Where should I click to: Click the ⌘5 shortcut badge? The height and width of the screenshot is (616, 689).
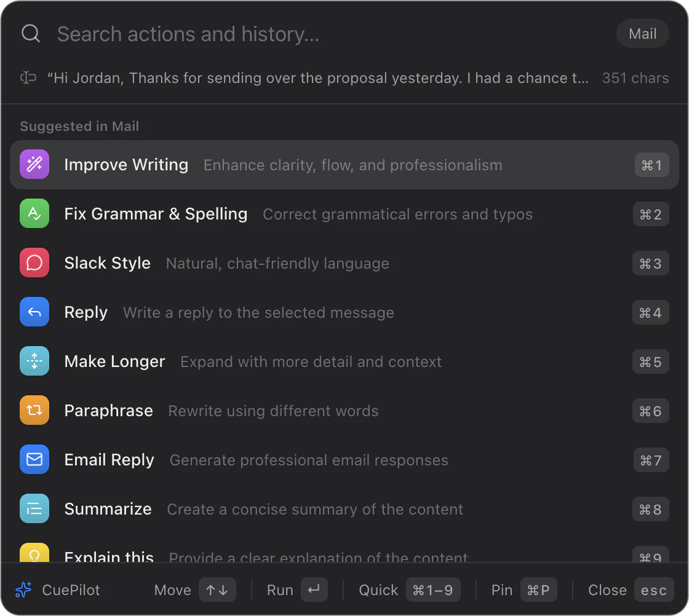(x=651, y=361)
